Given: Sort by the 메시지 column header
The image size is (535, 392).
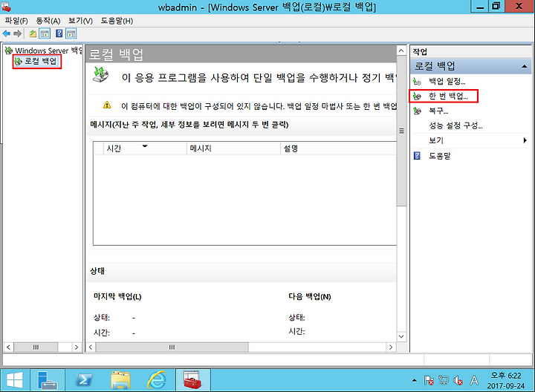Looking at the screenshot, I should [233, 148].
